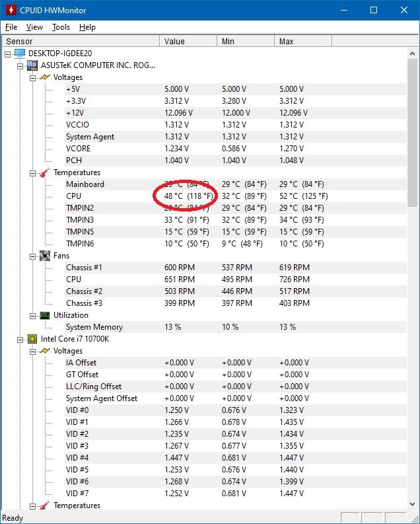This screenshot has height=524, width=420.
Task: Click the Fans fan icon
Action: point(45,256)
